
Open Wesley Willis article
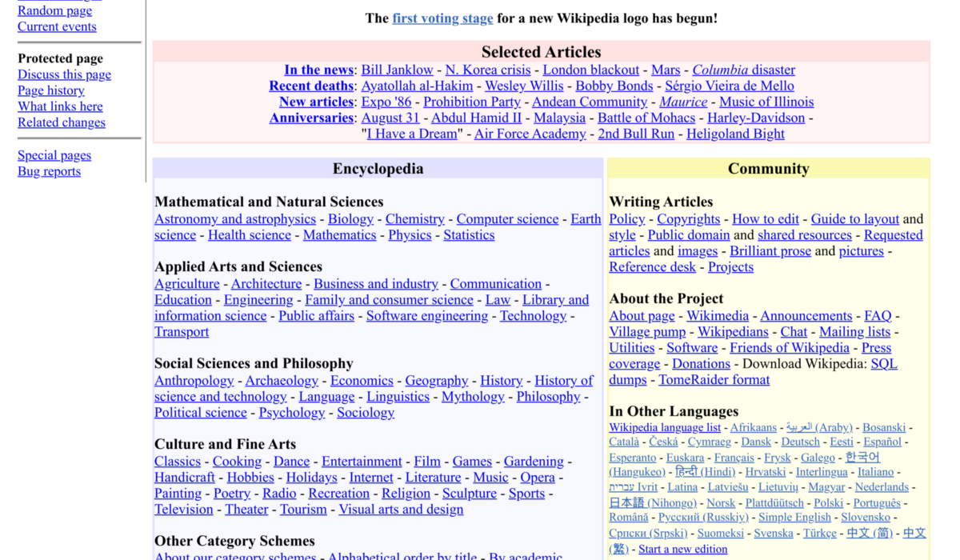525,86
